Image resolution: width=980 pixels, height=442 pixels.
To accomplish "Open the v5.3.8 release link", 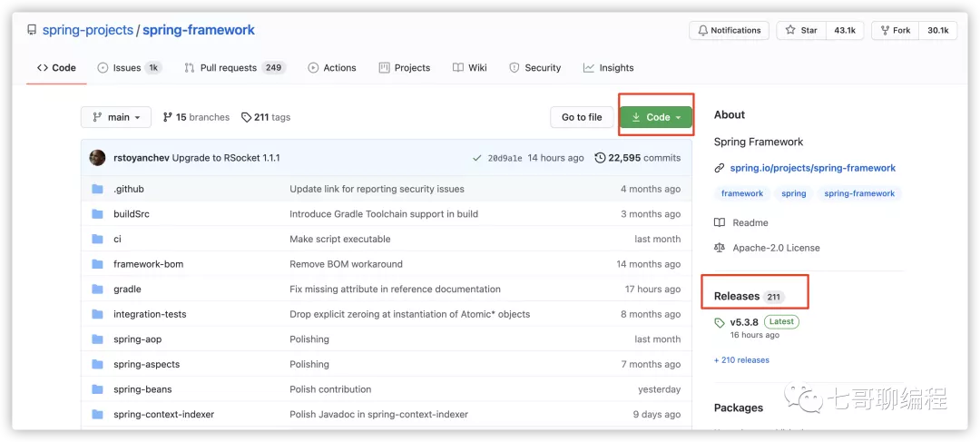I will 744,322.
